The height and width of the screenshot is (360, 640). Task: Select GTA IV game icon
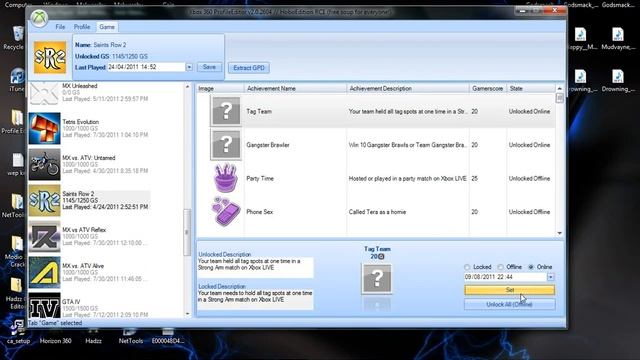pos(44,305)
